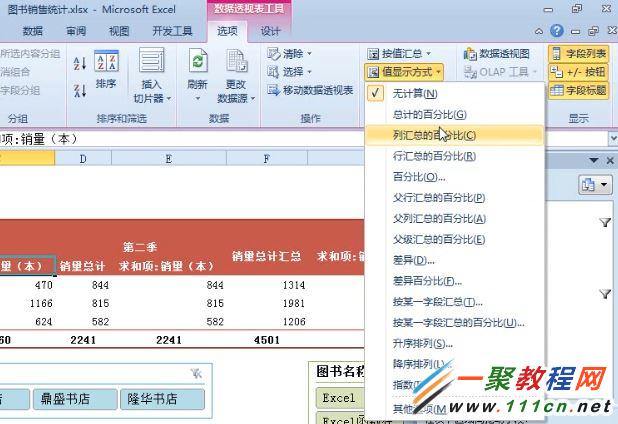Choose % Of (百分比(O)...) menu item

click(x=455, y=177)
